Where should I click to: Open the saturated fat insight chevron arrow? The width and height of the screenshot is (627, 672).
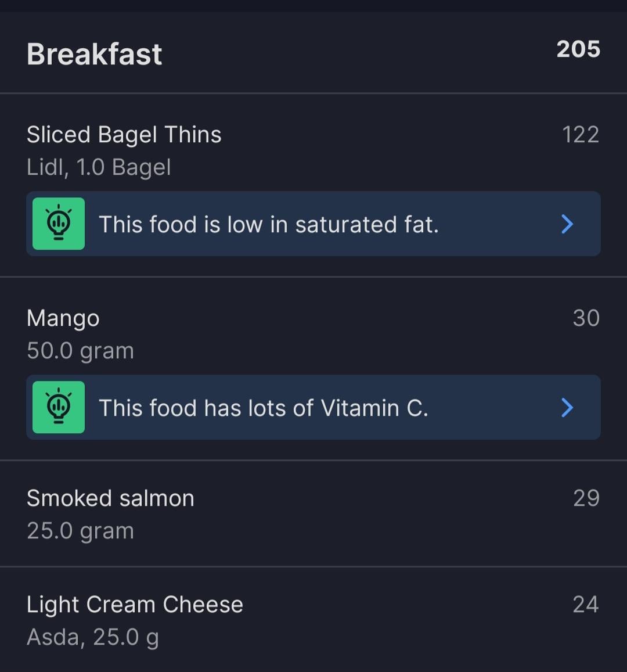point(567,224)
